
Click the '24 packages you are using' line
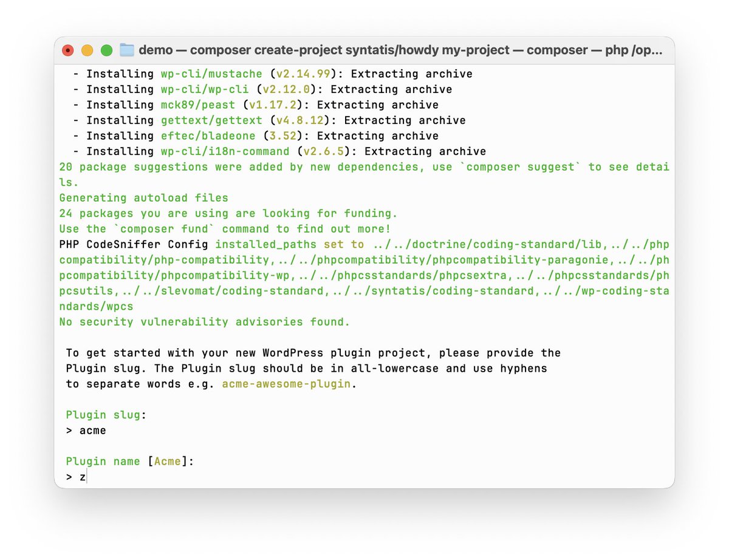228,213
